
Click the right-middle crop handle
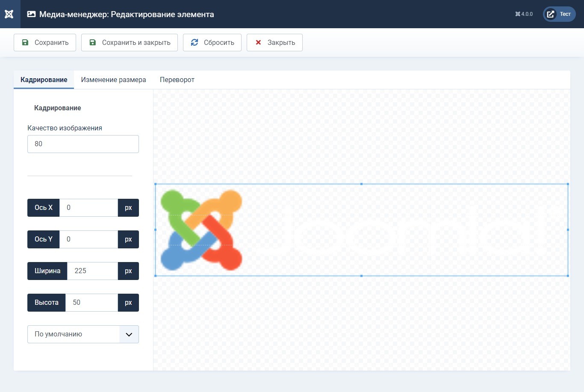click(568, 230)
